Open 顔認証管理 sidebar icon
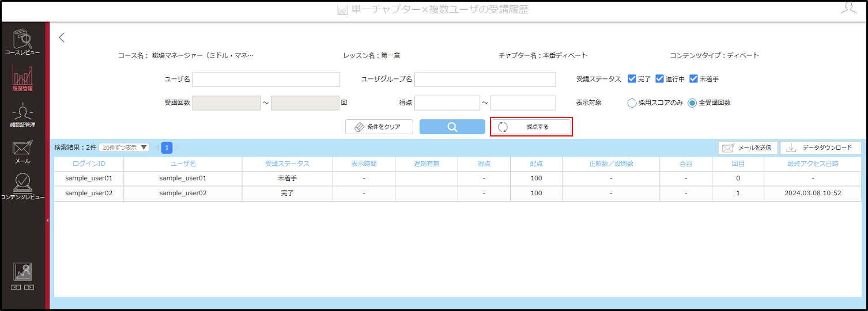This screenshot has width=868, height=311. 22,115
